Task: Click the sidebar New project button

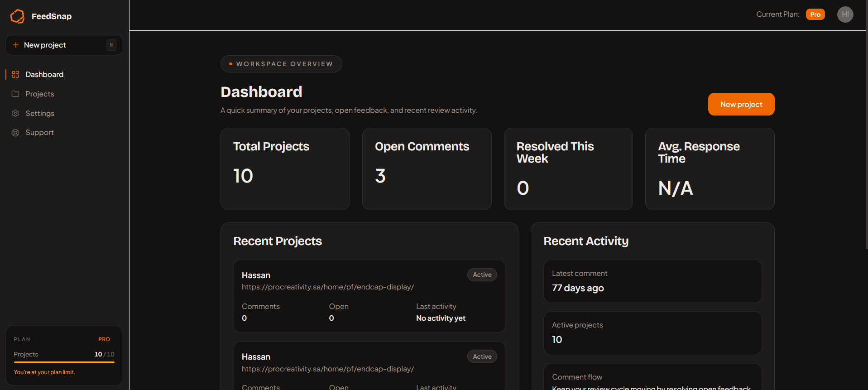Action: (x=64, y=45)
